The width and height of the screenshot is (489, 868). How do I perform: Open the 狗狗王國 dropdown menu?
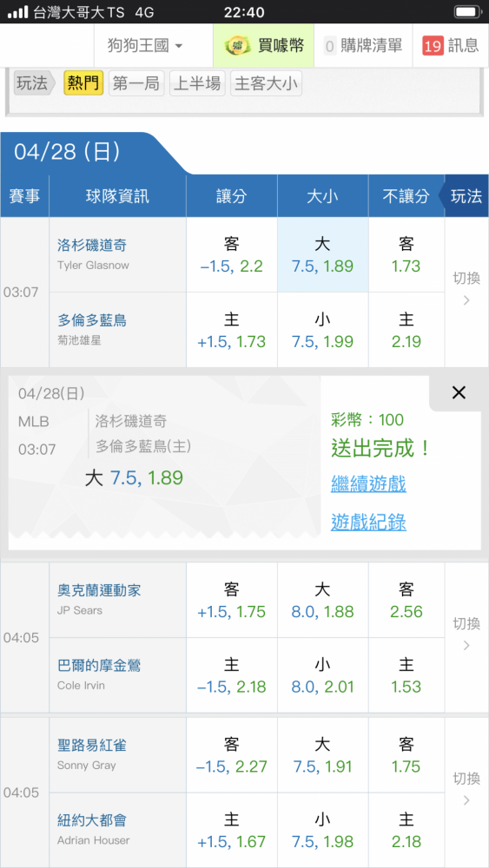click(145, 45)
